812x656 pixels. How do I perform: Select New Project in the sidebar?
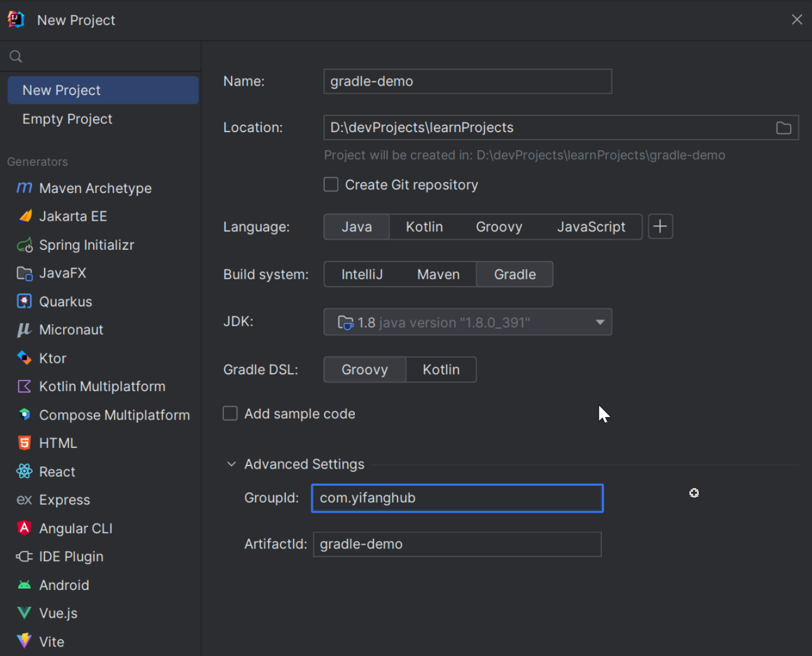pos(103,90)
